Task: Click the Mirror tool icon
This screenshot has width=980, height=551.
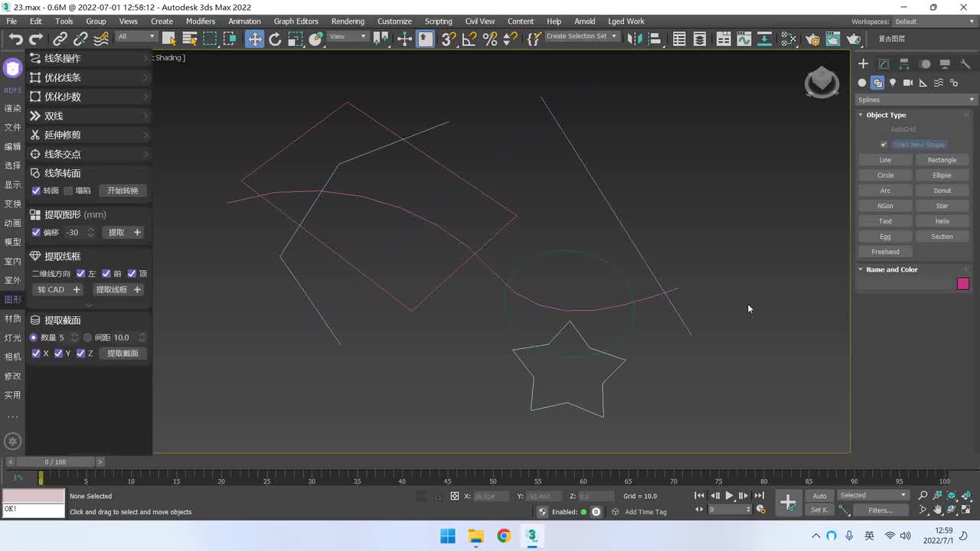Action: pyautogui.click(x=634, y=39)
